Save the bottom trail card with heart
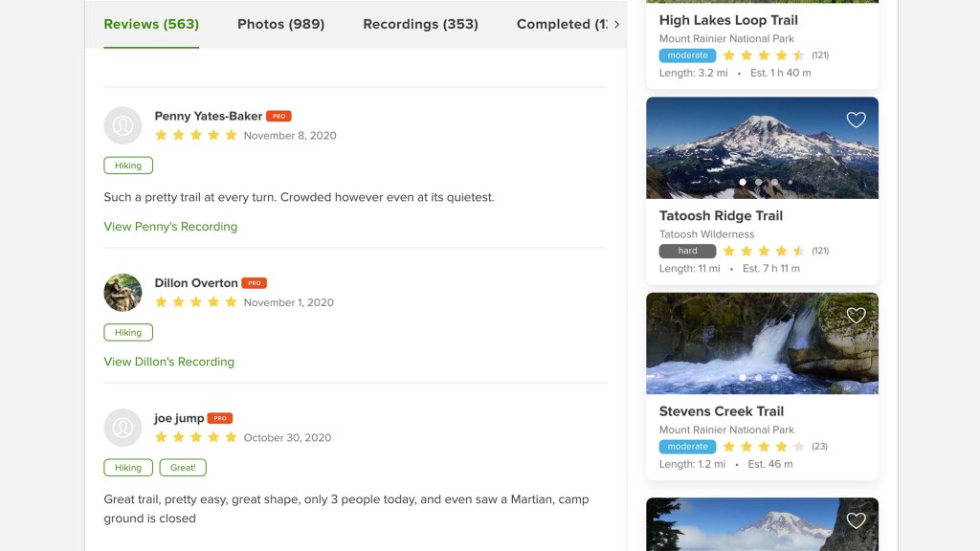Image resolution: width=980 pixels, height=551 pixels. coord(856,520)
